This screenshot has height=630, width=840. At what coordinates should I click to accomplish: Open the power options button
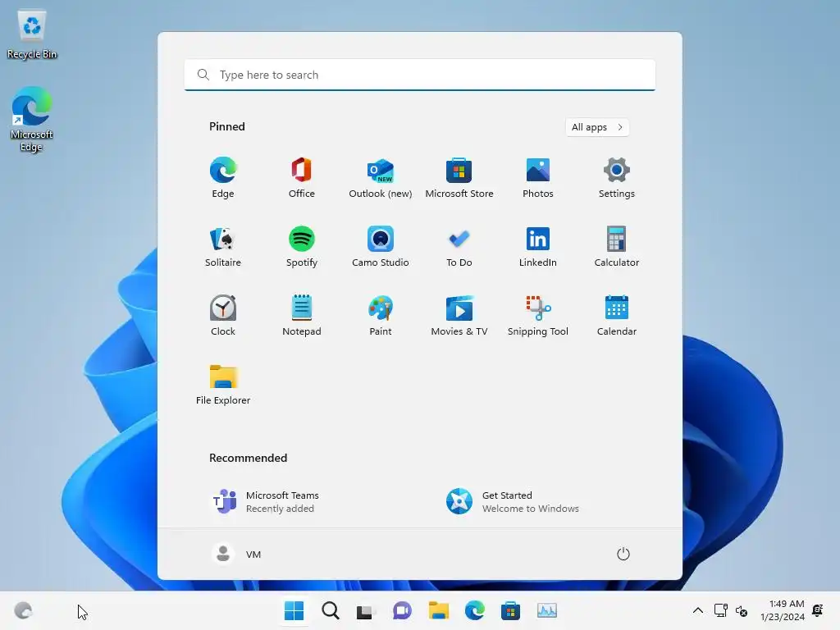pos(623,554)
